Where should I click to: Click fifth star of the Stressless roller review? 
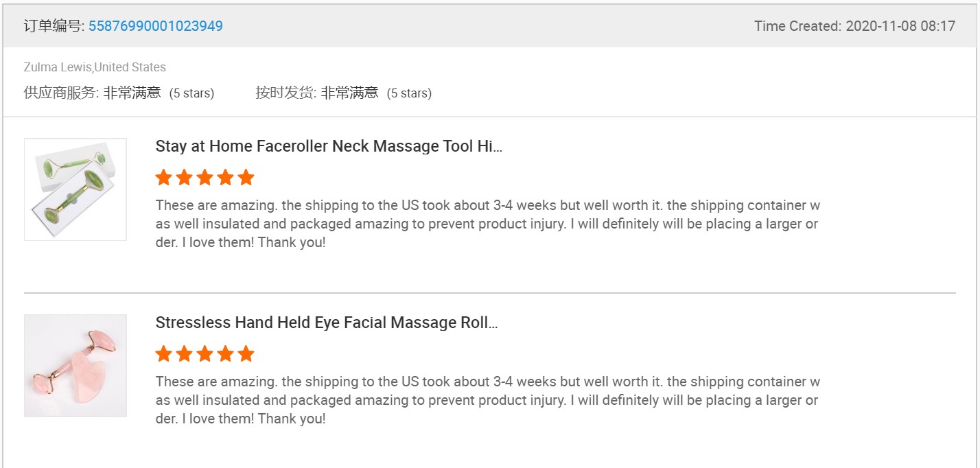pyautogui.click(x=246, y=354)
